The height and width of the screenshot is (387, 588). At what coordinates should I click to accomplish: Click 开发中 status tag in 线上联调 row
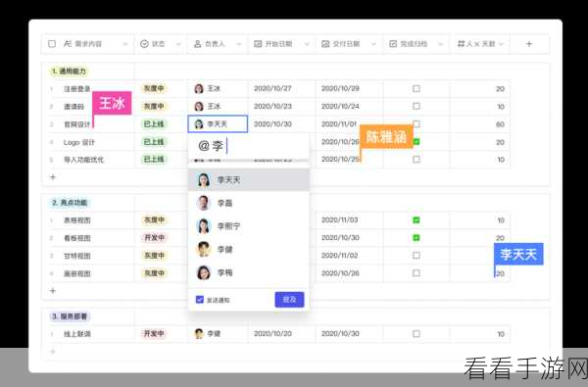coord(154,334)
